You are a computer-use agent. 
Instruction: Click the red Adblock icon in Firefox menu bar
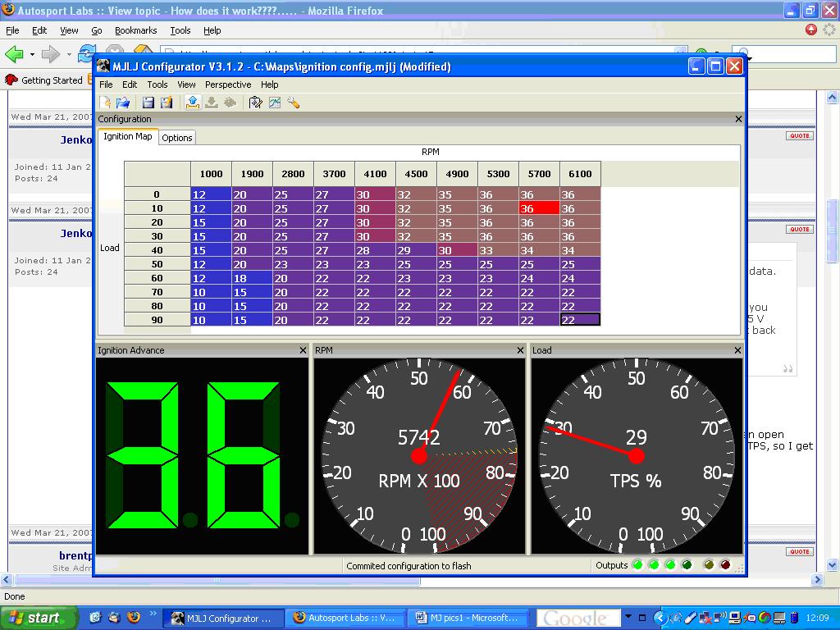point(811,30)
